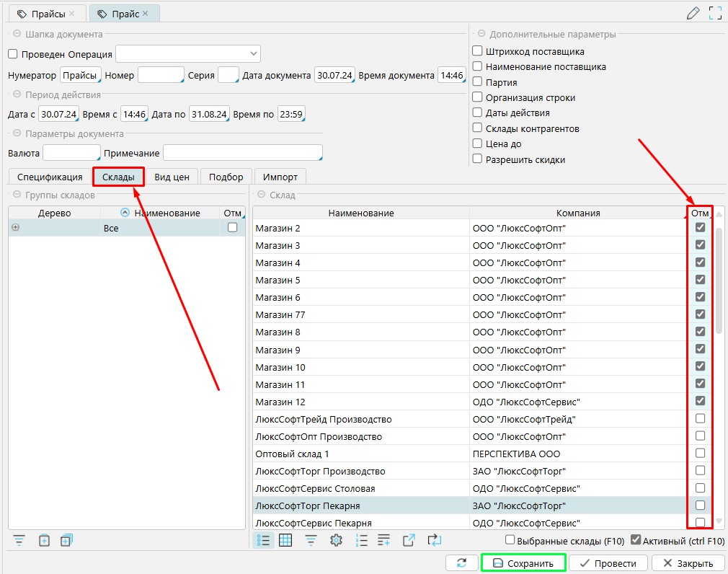Screen dimensions: 728x574
Task: Collapse the Шапка документа section
Action: click(16, 34)
